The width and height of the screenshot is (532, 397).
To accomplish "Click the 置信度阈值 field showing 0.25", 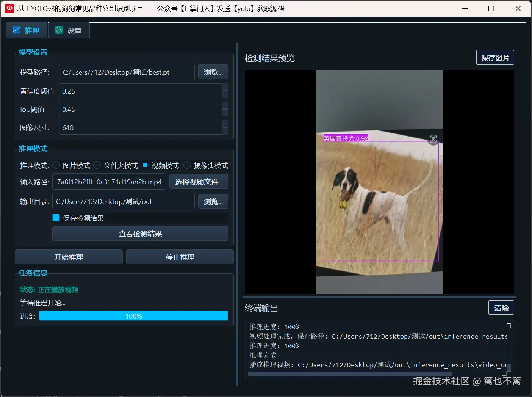I will pyautogui.click(x=141, y=91).
